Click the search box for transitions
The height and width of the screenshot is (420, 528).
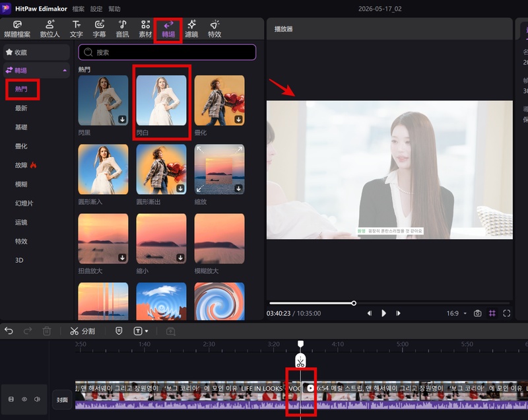pyautogui.click(x=167, y=52)
